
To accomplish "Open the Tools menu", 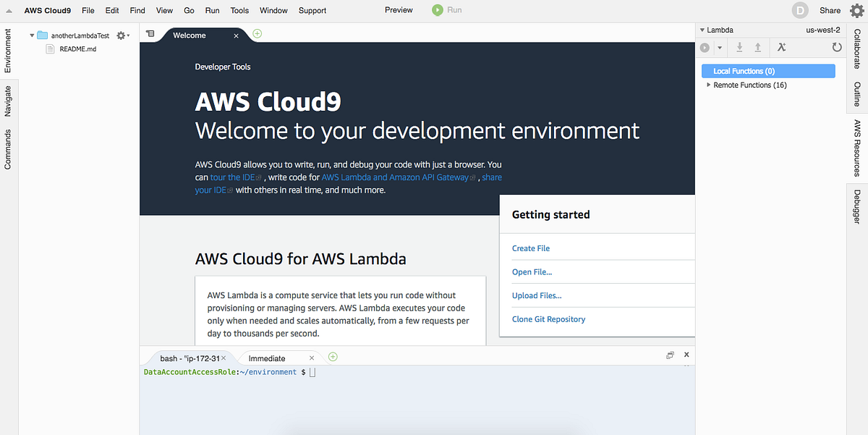I will click(x=239, y=10).
